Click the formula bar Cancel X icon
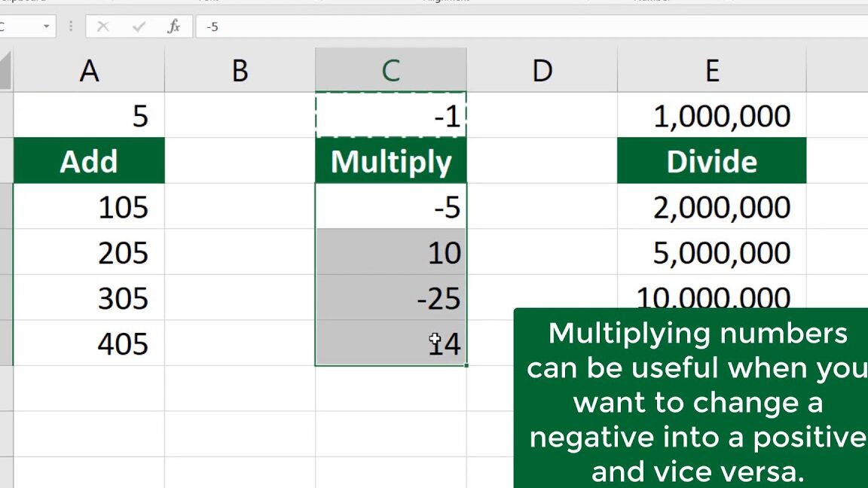The height and width of the screenshot is (488, 868). point(103,26)
